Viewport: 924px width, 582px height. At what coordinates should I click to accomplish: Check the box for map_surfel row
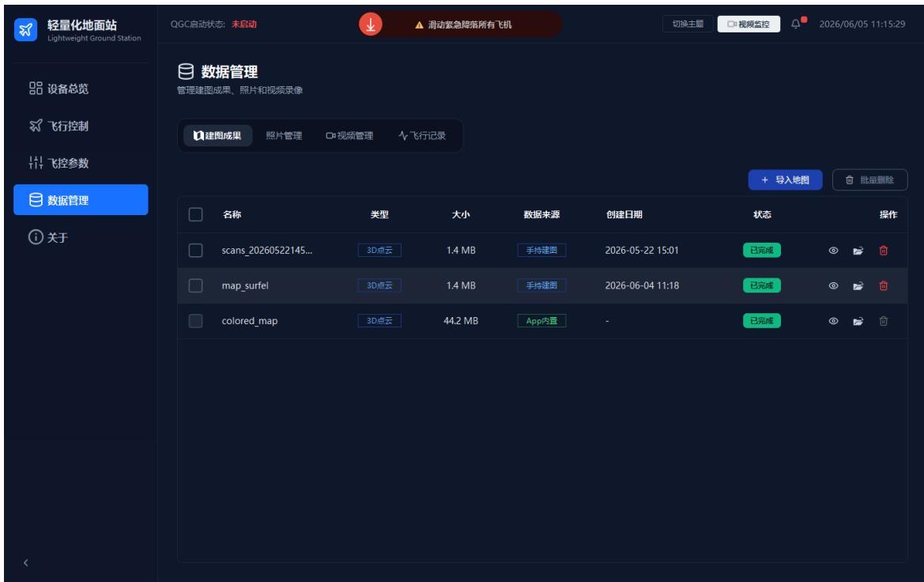tap(196, 286)
